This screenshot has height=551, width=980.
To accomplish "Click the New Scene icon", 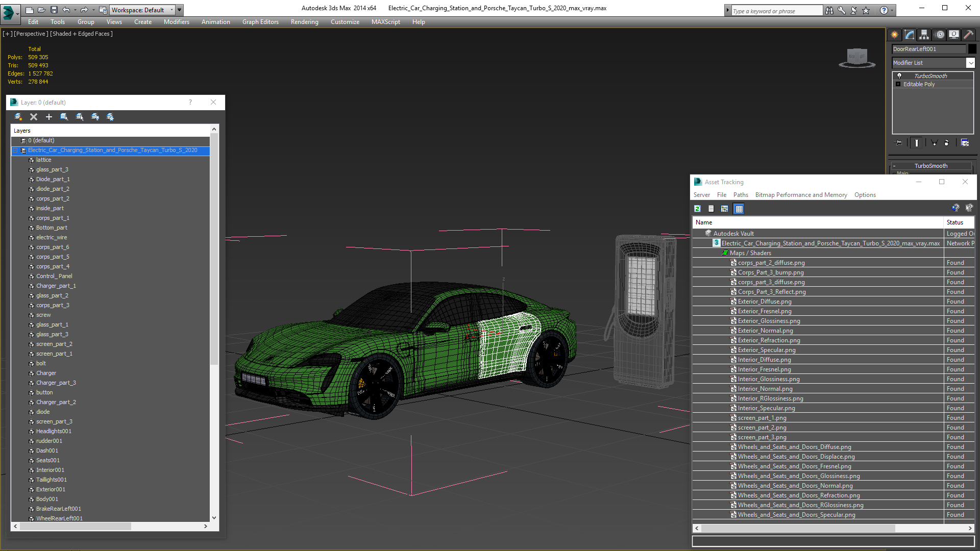I will pos(29,10).
